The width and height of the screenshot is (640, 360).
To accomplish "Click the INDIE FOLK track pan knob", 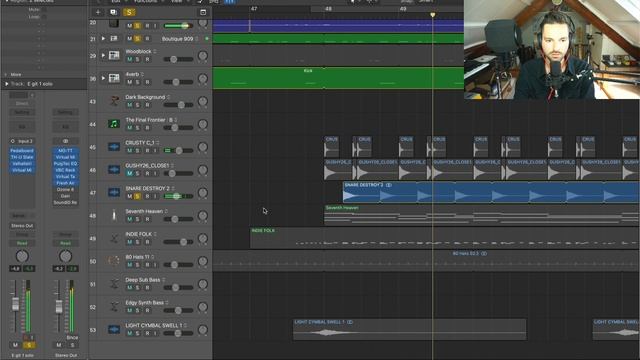I will [x=203, y=238].
